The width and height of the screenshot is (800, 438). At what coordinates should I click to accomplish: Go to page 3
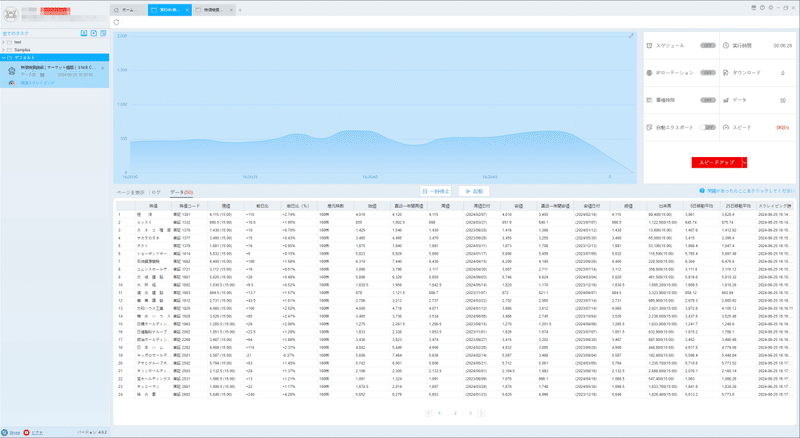click(x=470, y=413)
